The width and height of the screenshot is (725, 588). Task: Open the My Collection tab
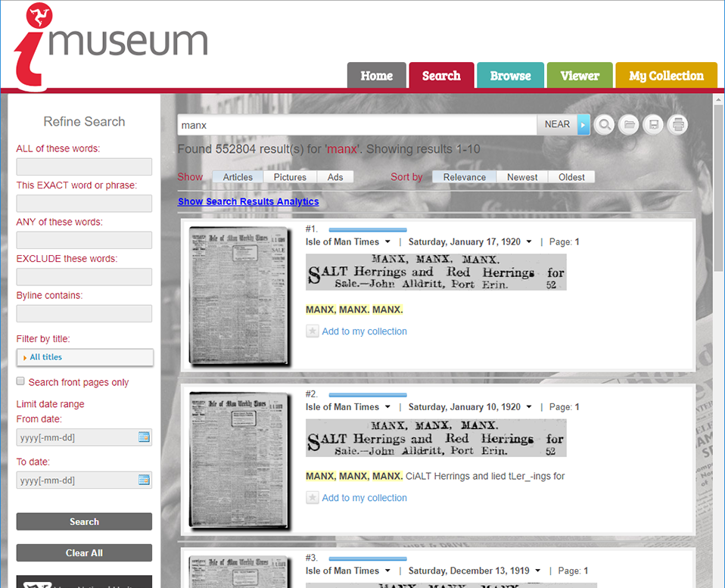pos(666,76)
